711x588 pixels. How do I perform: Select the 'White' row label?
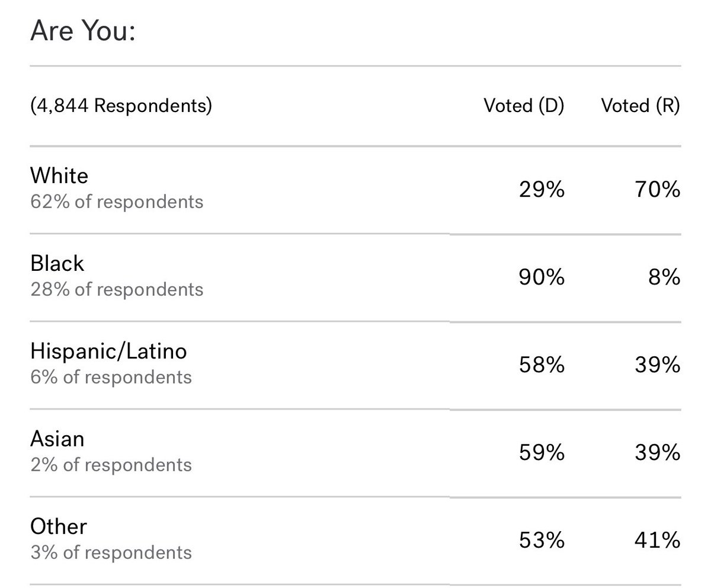59,175
